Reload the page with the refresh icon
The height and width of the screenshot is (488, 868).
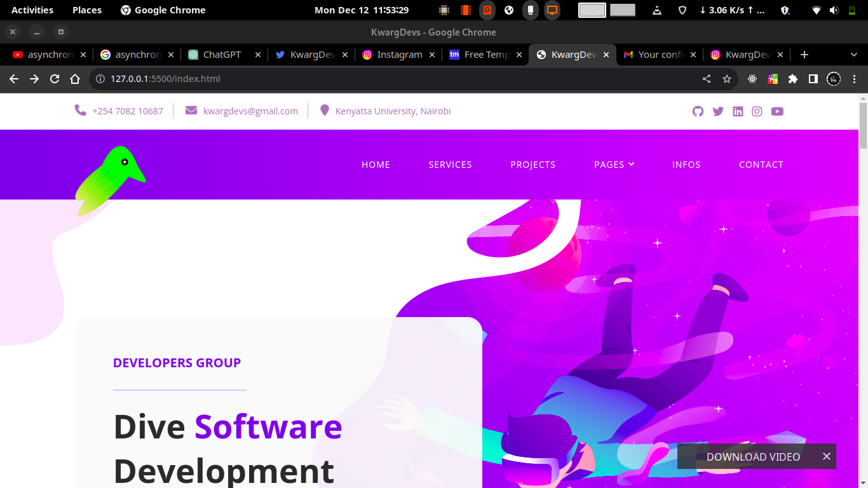click(55, 79)
